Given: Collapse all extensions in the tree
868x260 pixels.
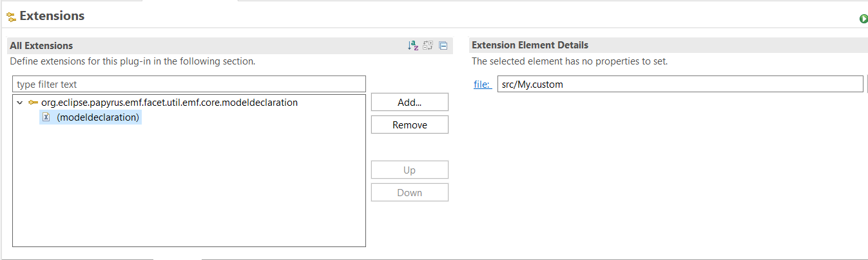Looking at the screenshot, I should (x=443, y=46).
